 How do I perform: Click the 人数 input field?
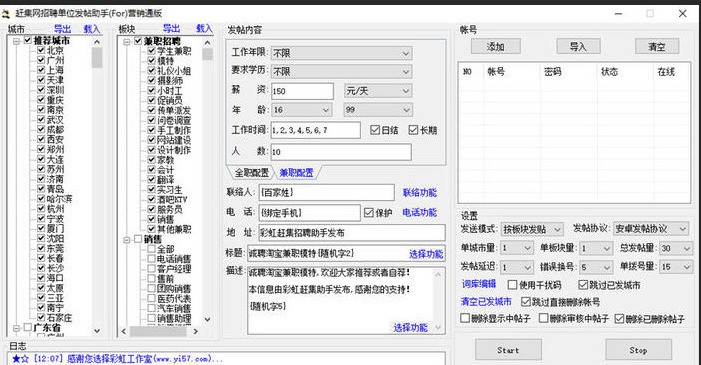click(341, 152)
